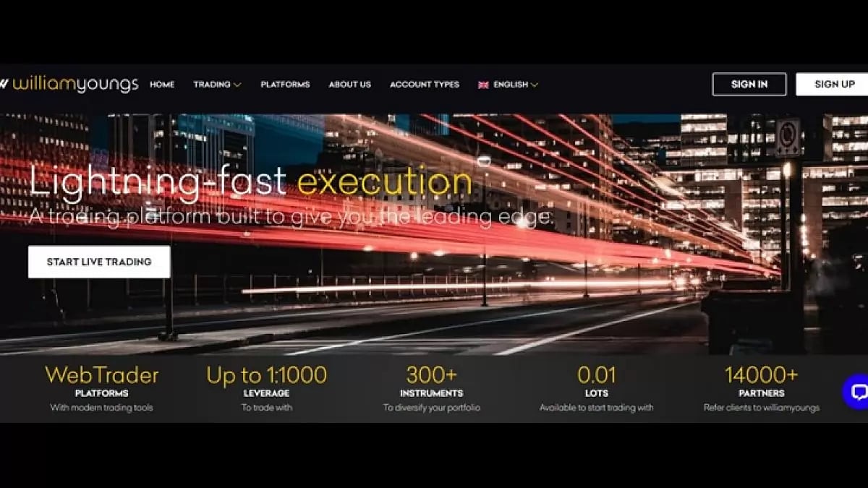This screenshot has height=488, width=868.
Task: Expand the TRADING dropdown menu
Action: pyautogui.click(x=217, y=85)
